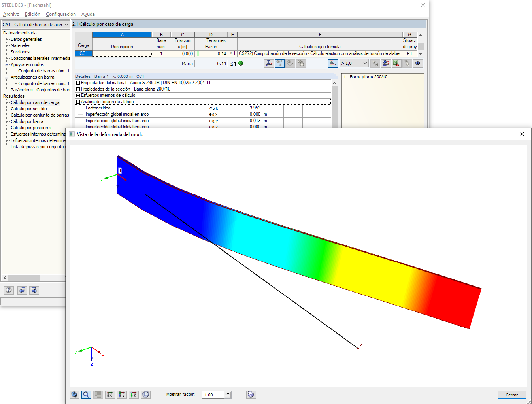Viewport: 532px width, 404px height.
Task: Click the Excel export icon on toolbar
Action: [396, 63]
